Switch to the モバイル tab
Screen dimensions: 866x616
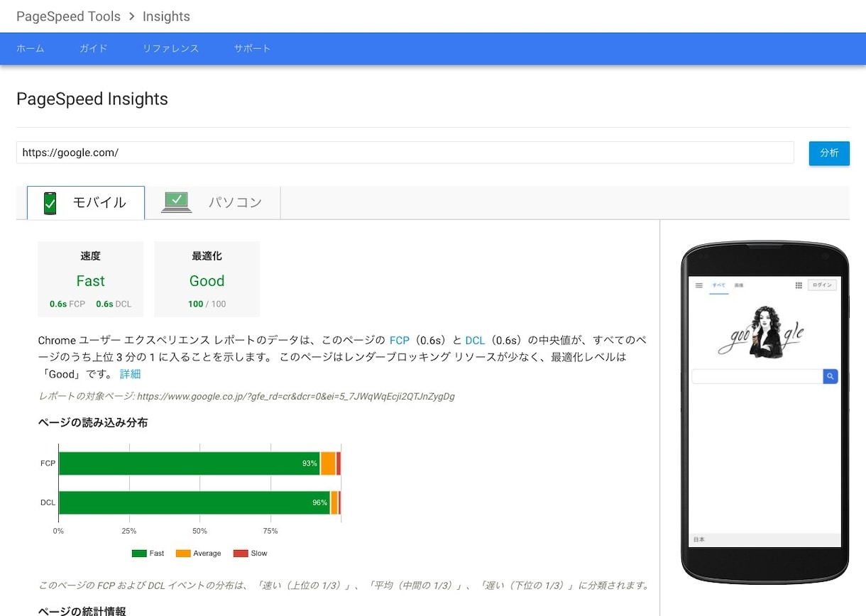pos(86,202)
